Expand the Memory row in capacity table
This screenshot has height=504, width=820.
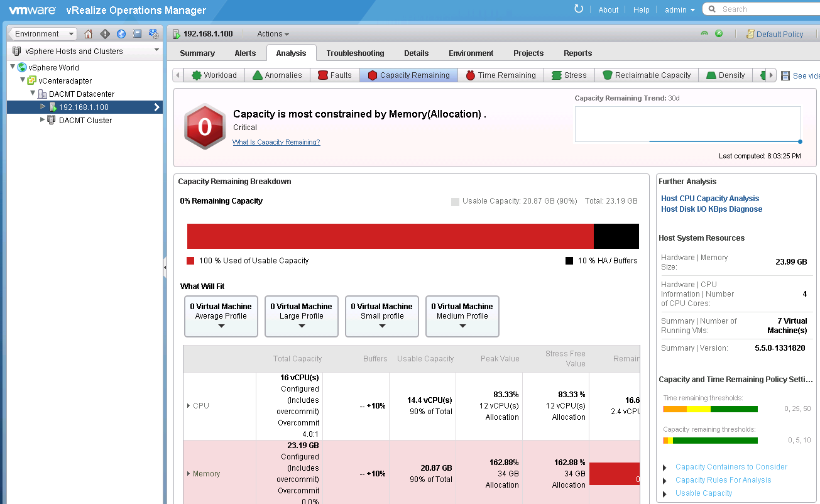(x=189, y=474)
